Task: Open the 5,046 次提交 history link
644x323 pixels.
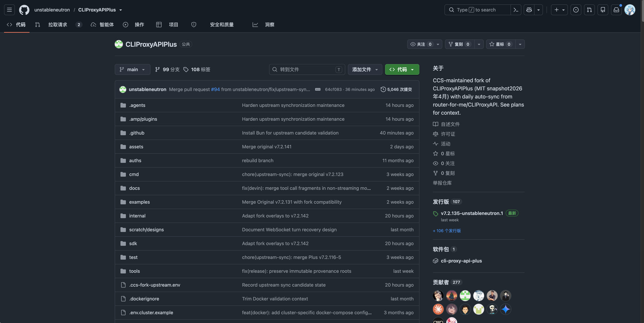Action: coord(396,89)
